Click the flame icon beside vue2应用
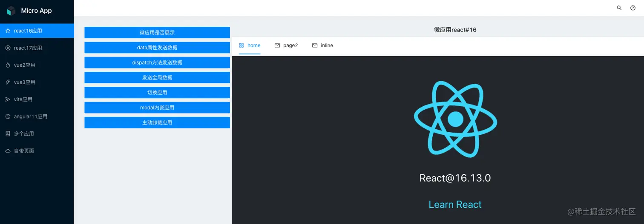The width and height of the screenshot is (644, 224). tap(8, 65)
